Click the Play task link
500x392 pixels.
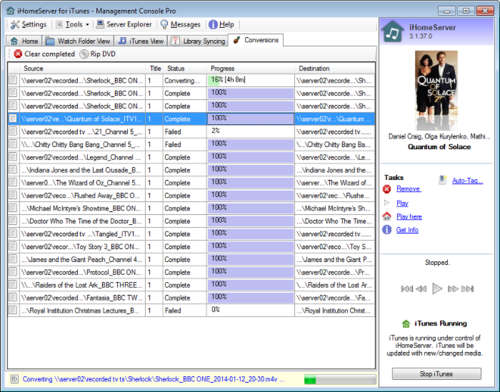(402, 203)
